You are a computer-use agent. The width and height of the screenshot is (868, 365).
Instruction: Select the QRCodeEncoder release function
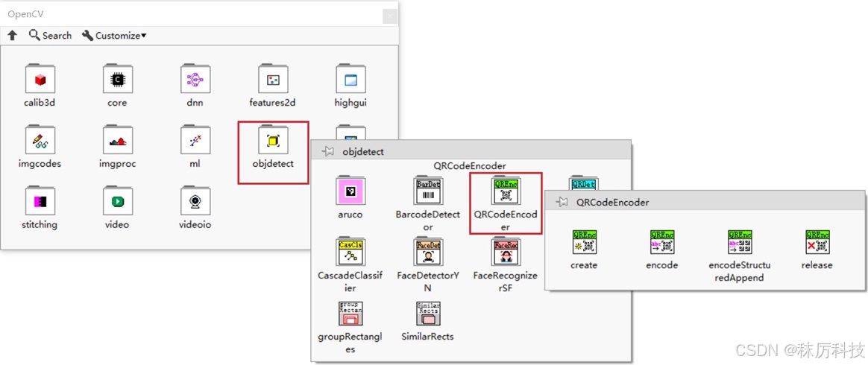point(817,242)
